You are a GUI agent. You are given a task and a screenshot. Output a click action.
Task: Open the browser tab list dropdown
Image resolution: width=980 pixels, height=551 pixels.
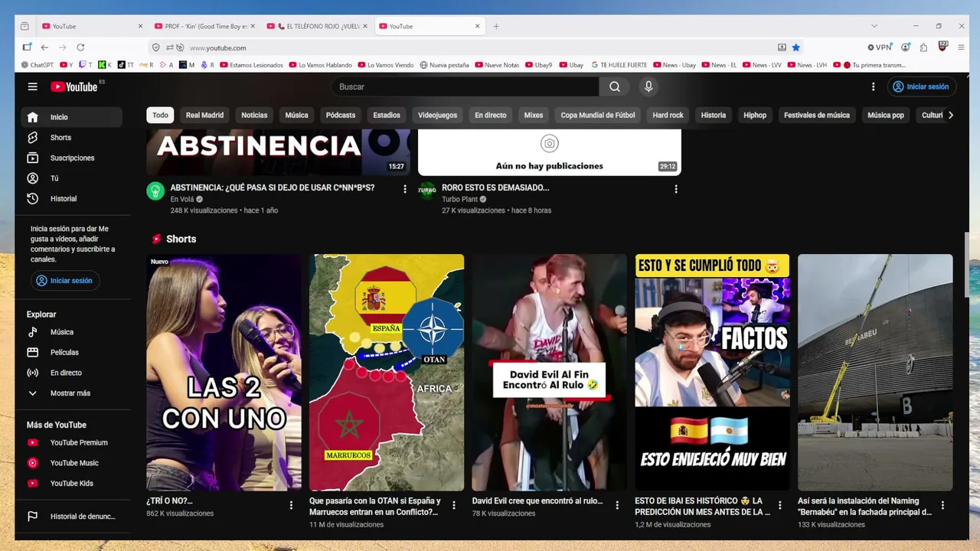coord(874,26)
